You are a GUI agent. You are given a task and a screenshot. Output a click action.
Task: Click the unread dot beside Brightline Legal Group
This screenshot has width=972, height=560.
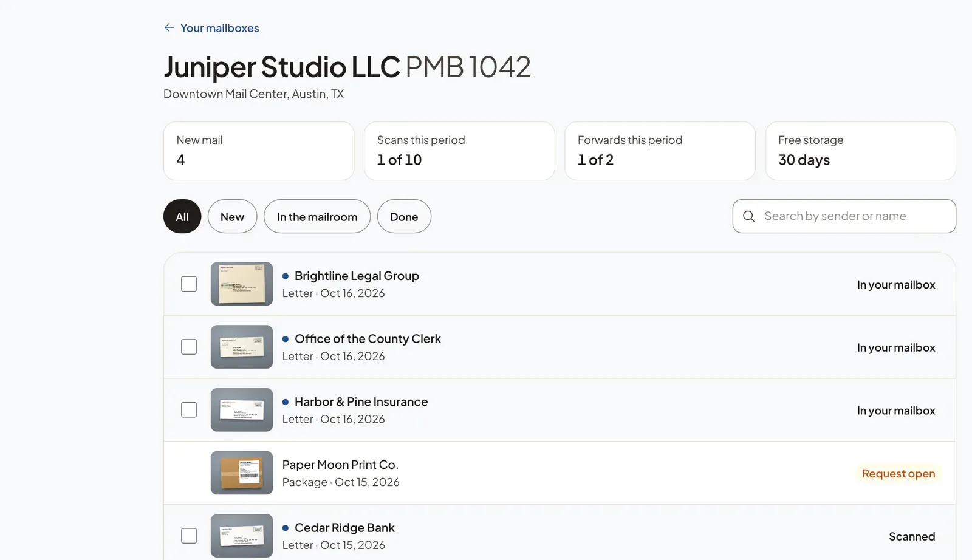[286, 276]
